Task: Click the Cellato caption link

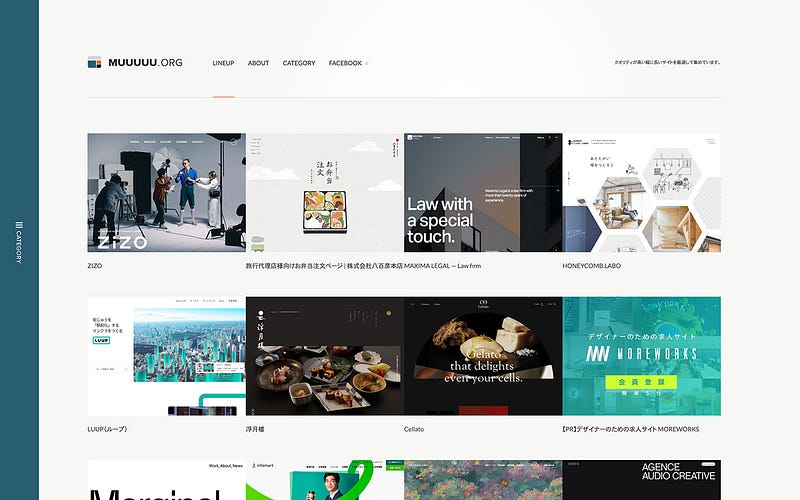Action: coord(414,429)
